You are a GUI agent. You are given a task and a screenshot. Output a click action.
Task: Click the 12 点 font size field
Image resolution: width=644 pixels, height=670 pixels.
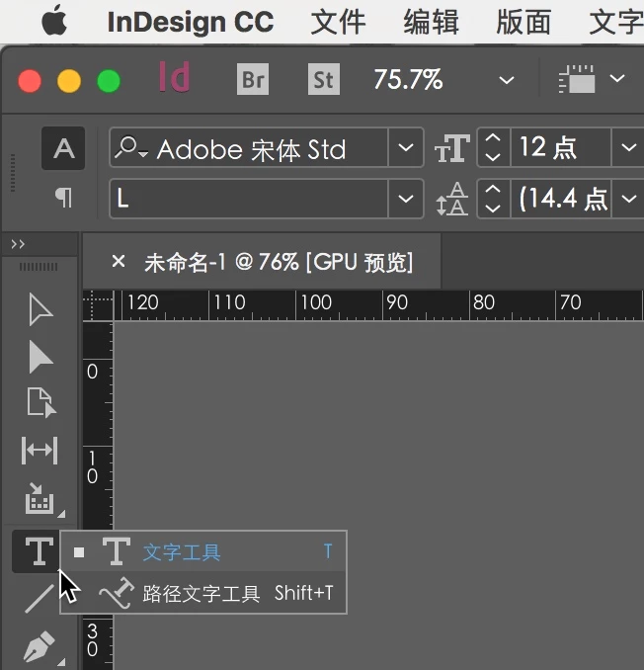(x=561, y=147)
